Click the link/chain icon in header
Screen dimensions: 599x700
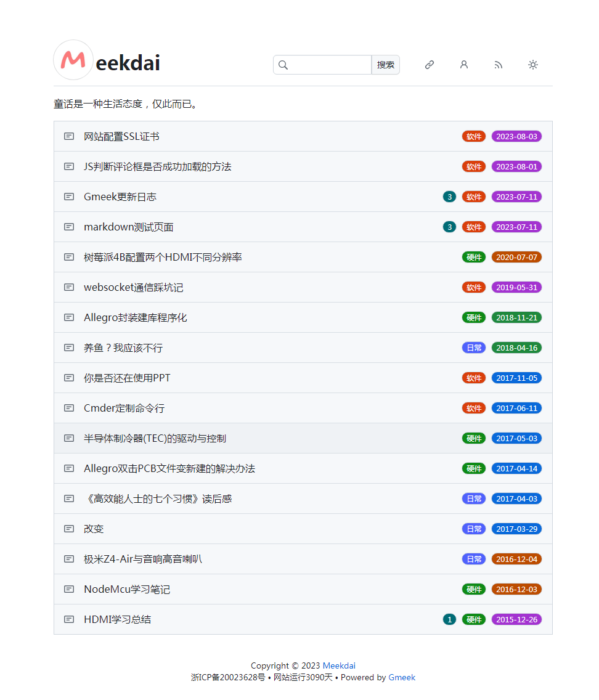430,65
